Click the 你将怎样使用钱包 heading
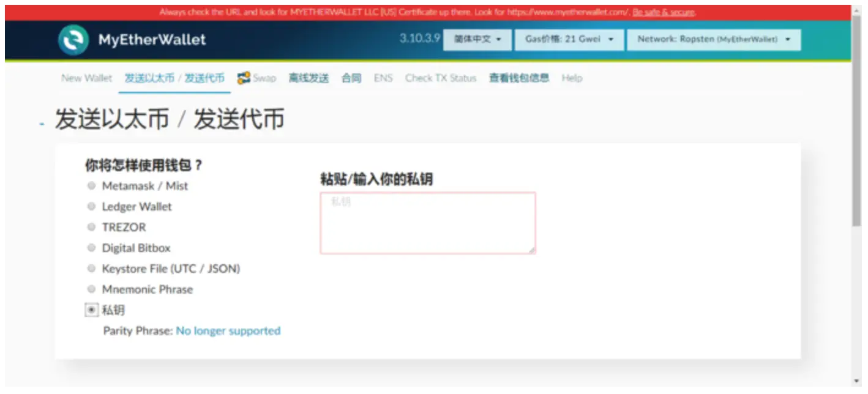This screenshot has width=868, height=394. pos(144,165)
